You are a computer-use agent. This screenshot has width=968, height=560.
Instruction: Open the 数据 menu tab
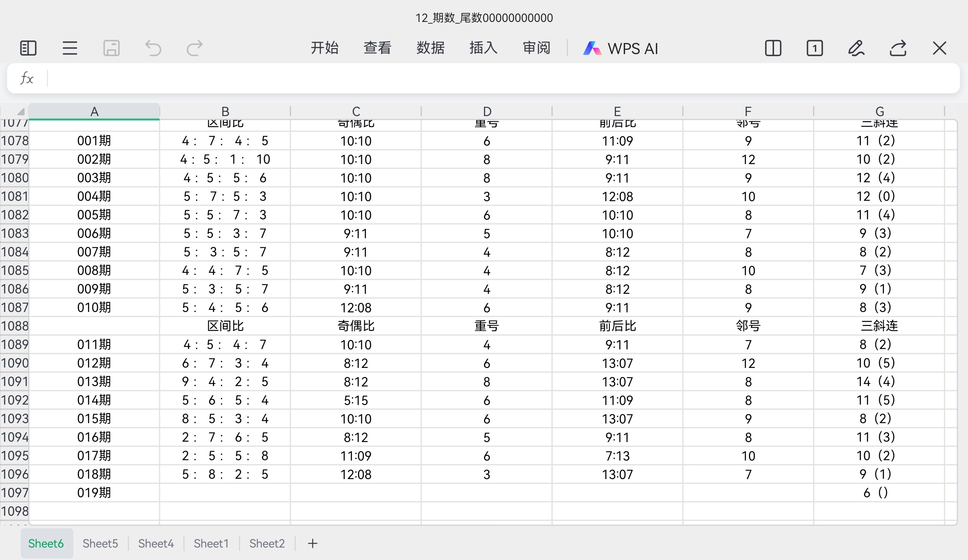point(430,48)
